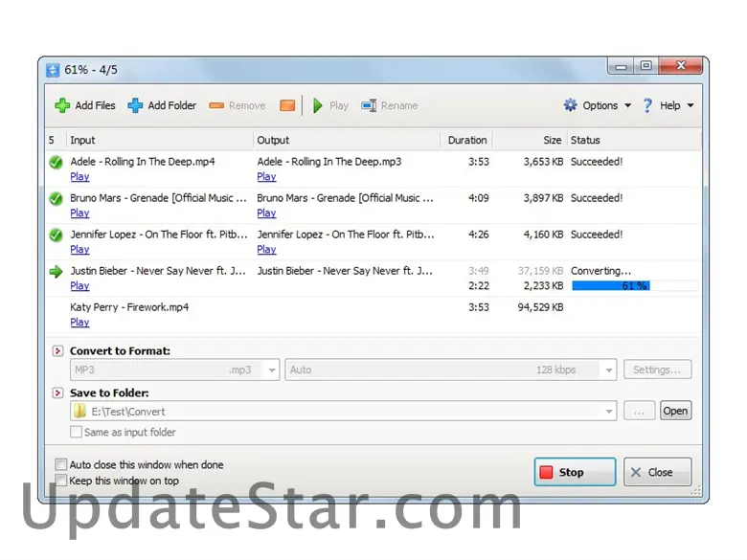Click Adele - Rolling In The Deep.mp3 output

329,162
